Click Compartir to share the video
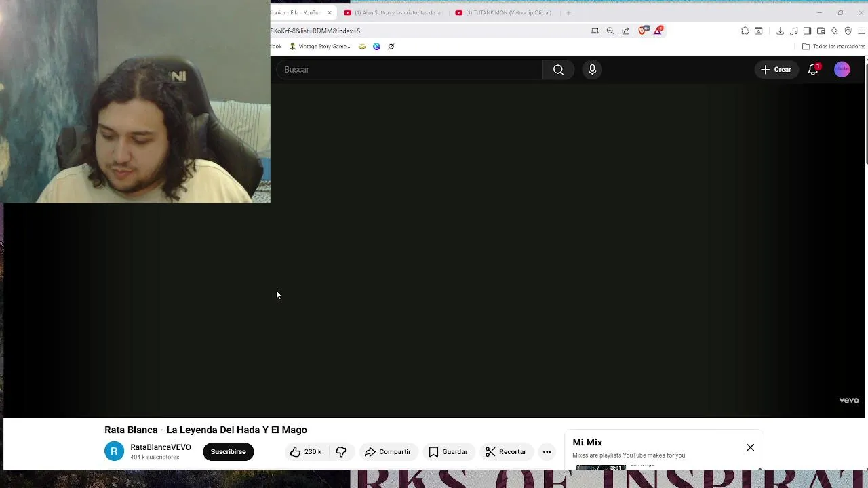The height and width of the screenshot is (488, 868). 388,451
